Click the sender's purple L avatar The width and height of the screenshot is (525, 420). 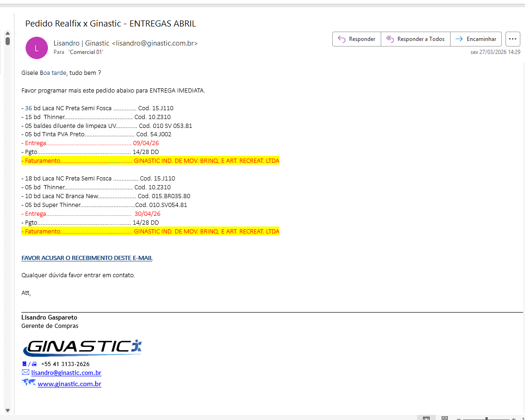pyautogui.click(x=37, y=48)
